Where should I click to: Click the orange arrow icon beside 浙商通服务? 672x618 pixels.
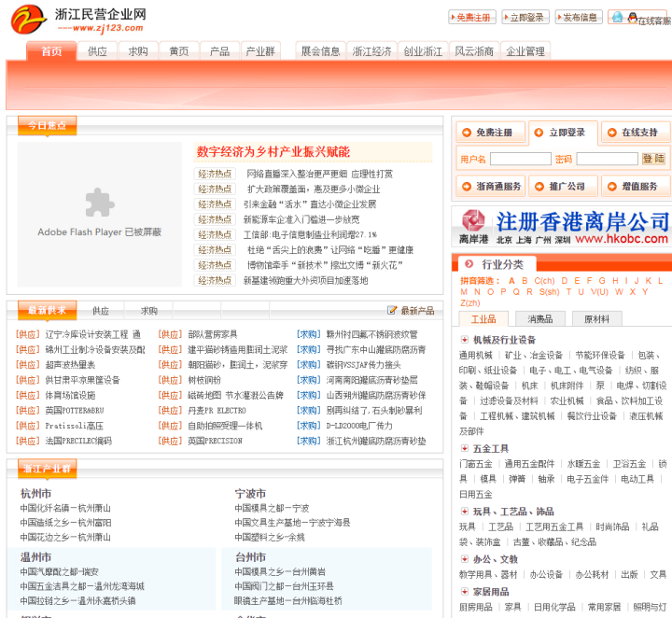[x=467, y=187]
